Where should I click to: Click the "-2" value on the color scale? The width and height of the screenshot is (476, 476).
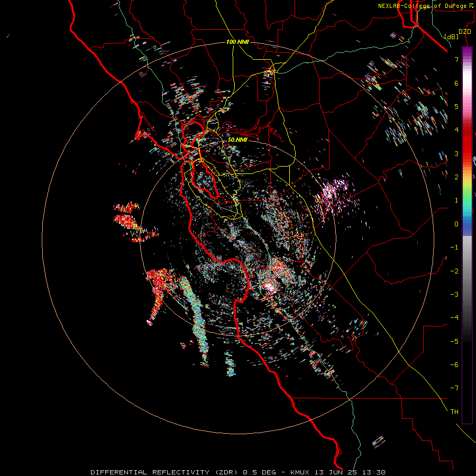[454, 271]
